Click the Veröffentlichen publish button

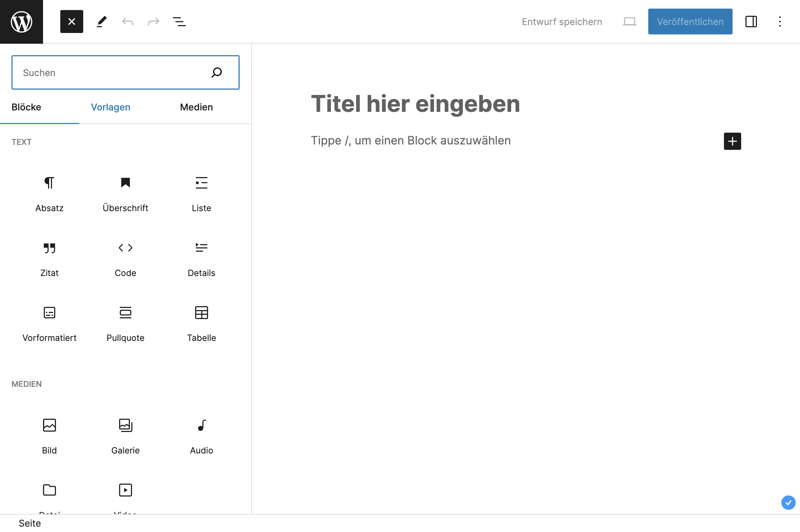690,22
